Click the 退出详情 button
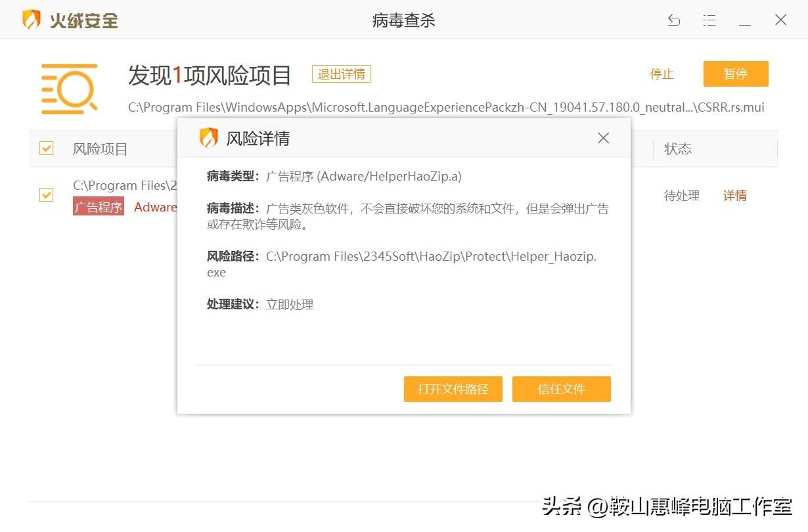Viewport: 808px width, 532px height. point(342,74)
